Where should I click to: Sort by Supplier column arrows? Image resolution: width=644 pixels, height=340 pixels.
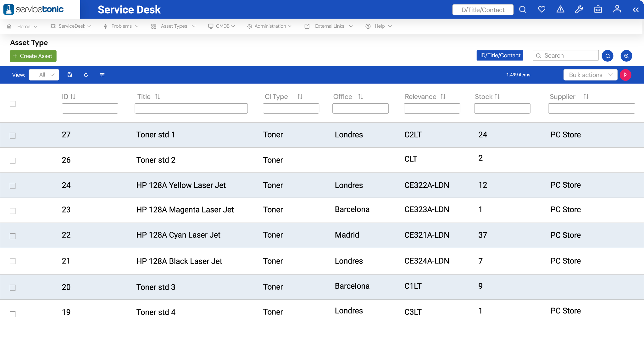coord(586,97)
